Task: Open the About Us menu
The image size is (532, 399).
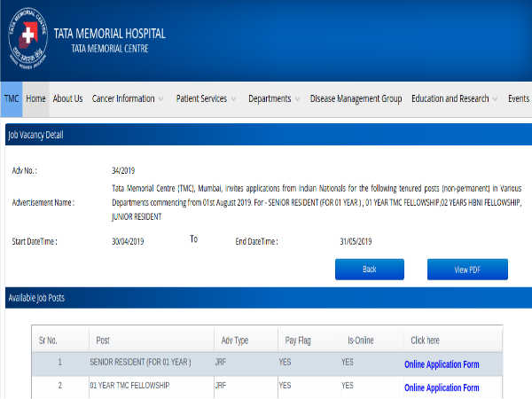Action: (67, 98)
